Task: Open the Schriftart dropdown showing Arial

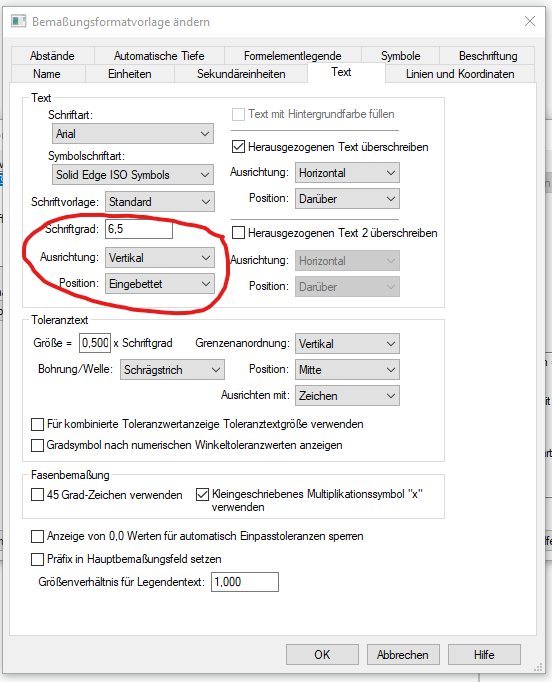Action: tap(133, 134)
